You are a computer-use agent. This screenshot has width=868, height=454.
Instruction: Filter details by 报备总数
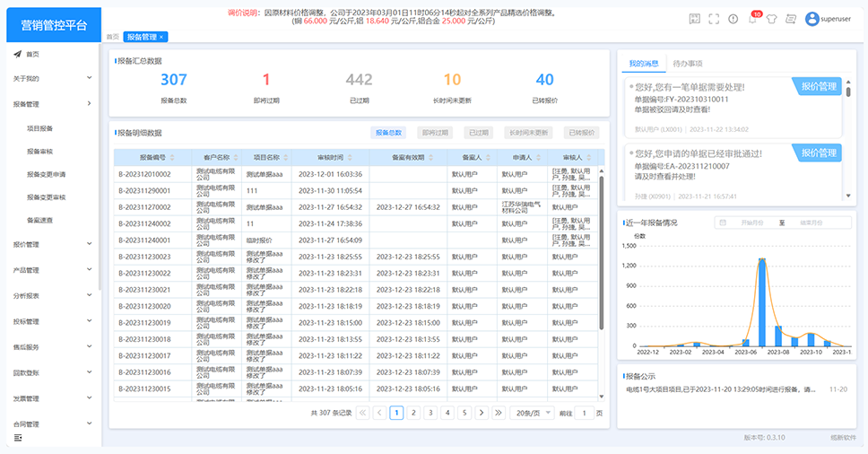point(388,133)
